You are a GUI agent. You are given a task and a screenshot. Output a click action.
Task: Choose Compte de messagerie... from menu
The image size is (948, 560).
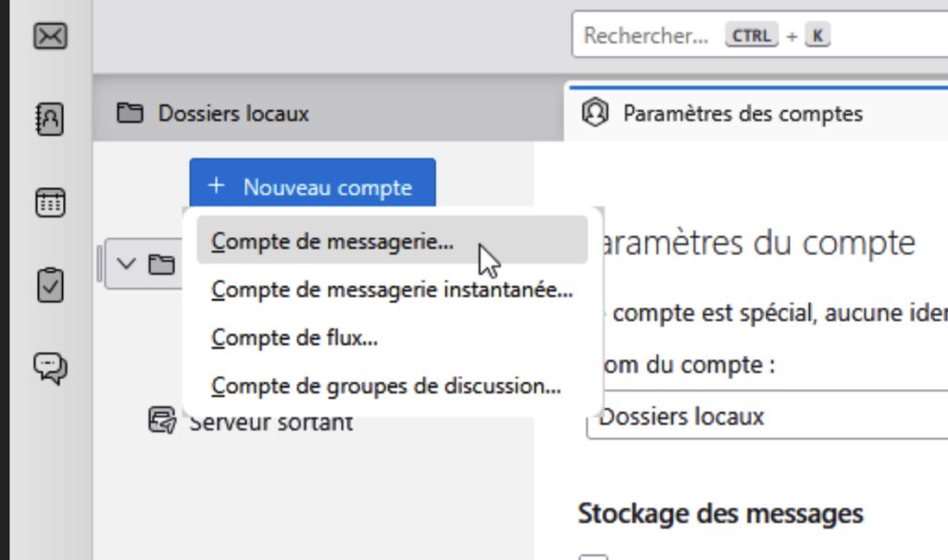[x=332, y=241]
